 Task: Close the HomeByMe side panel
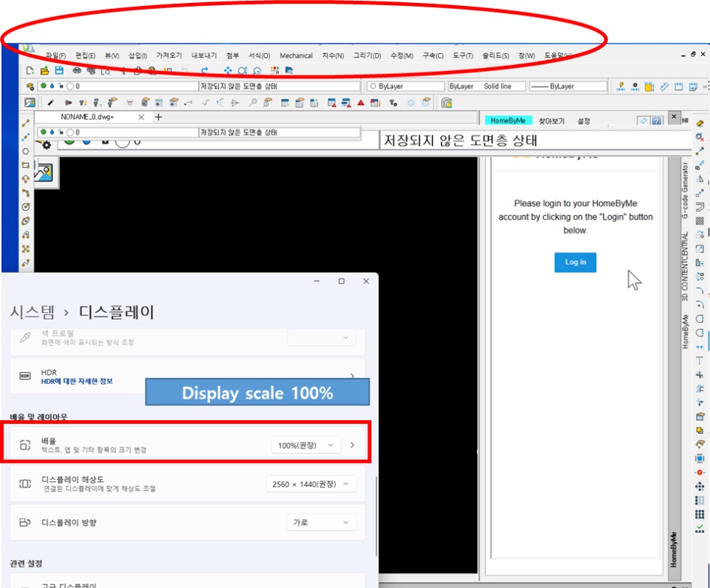point(674,117)
